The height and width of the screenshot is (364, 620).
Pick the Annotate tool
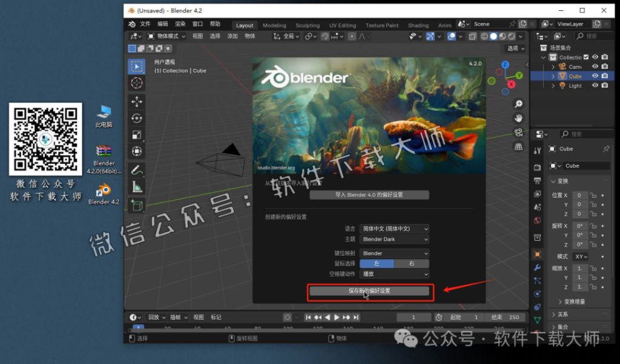point(136,171)
